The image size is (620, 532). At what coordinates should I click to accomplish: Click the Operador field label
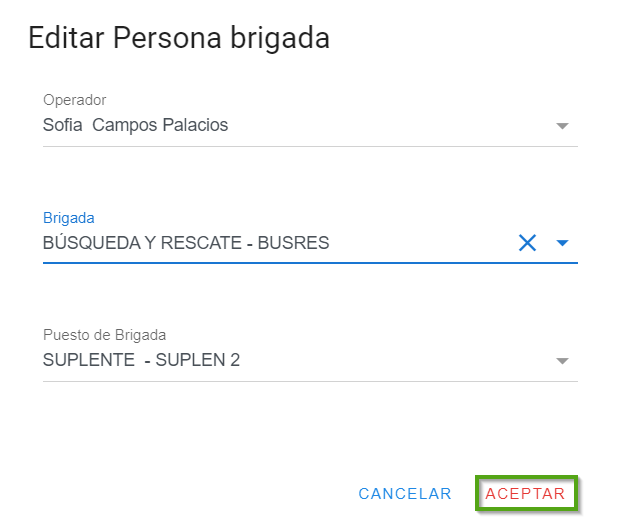75,100
